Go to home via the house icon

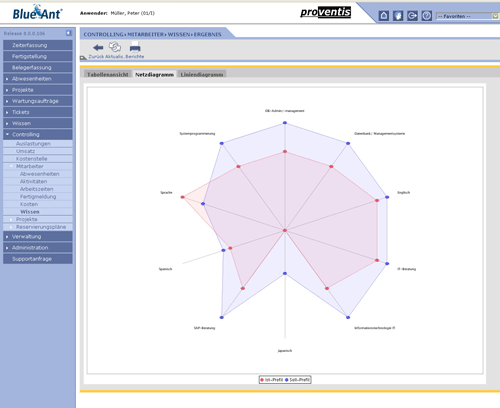point(384,16)
